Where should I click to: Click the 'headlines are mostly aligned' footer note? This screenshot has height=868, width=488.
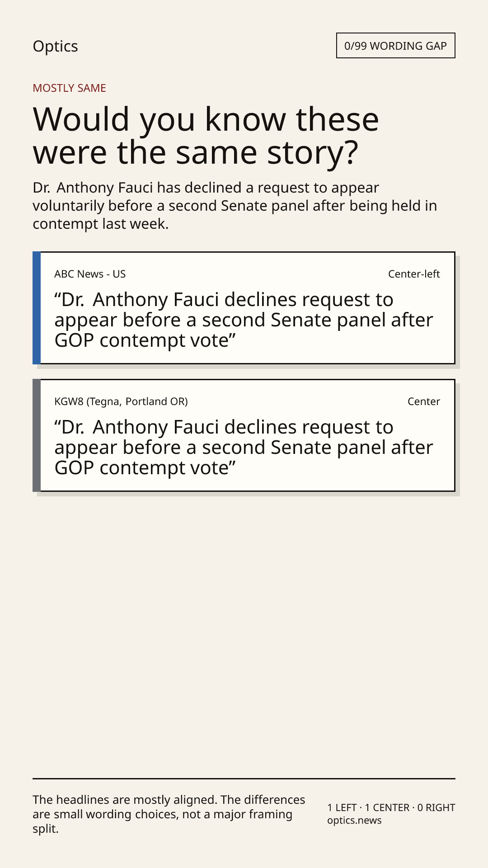click(169, 814)
